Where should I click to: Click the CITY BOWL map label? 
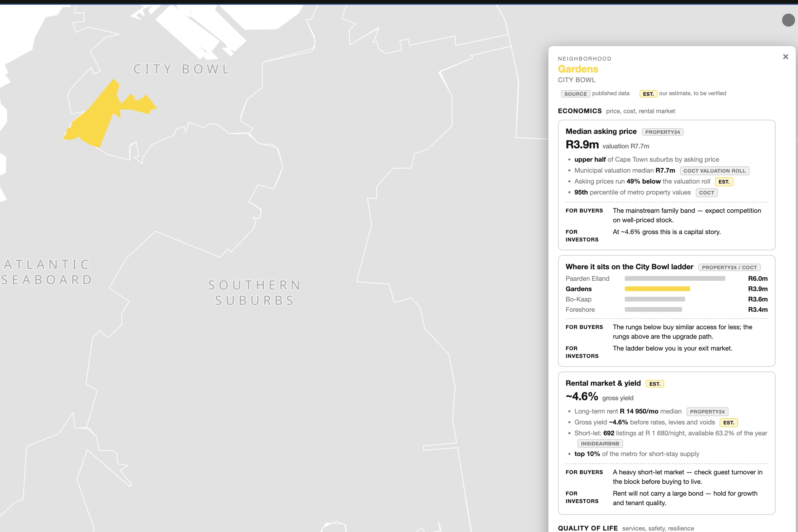click(182, 69)
